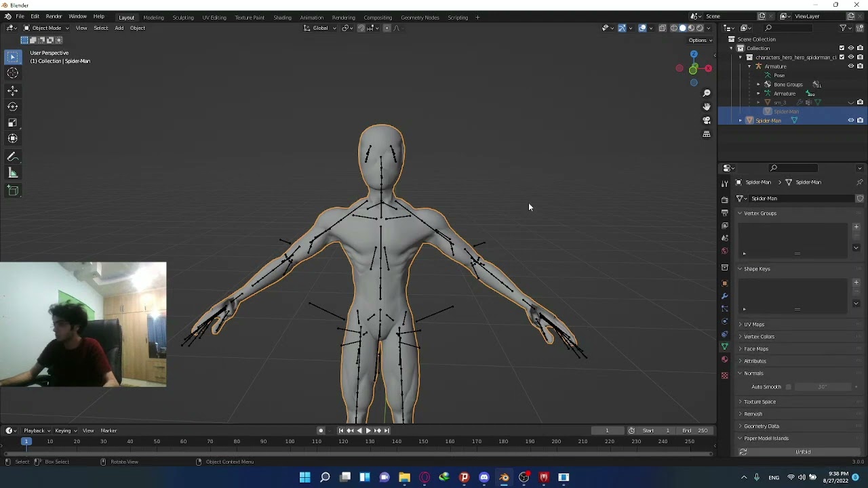Select the Measure ruler tool

point(13,174)
